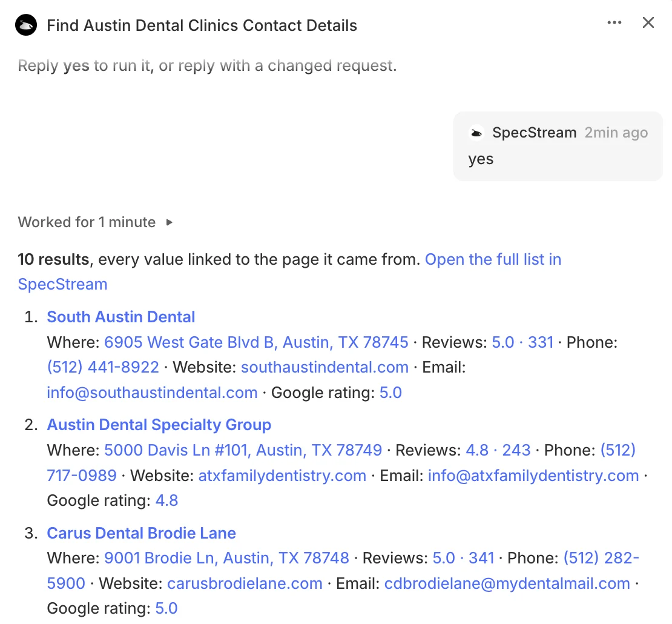Open Austin Dental Specialty Group title link

(x=159, y=425)
